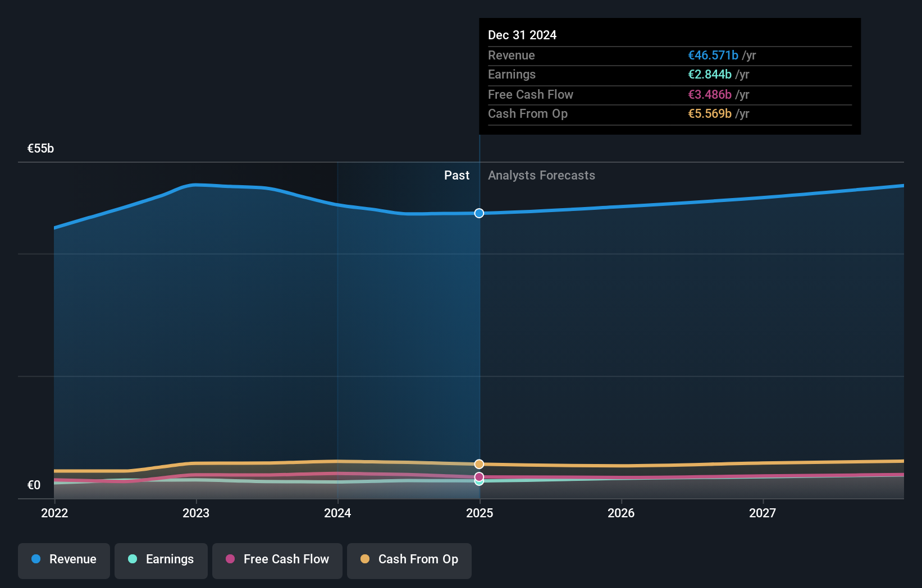The width and height of the screenshot is (922, 588).
Task: Toggle the Revenue legend button
Action: [x=64, y=561]
